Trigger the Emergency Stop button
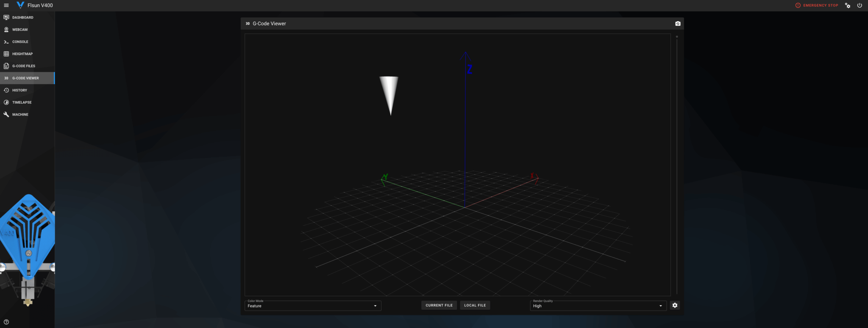 pos(817,6)
